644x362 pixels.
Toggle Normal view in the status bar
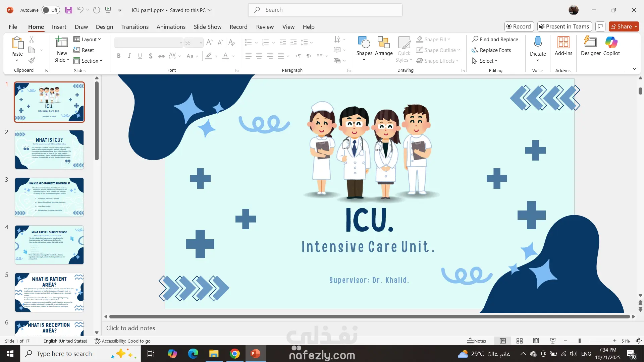[x=503, y=341]
